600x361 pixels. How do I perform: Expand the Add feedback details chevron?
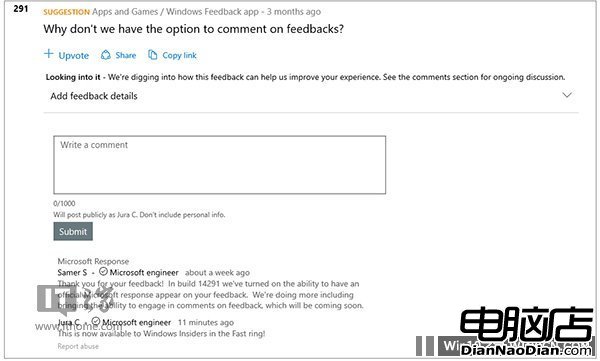click(x=567, y=95)
